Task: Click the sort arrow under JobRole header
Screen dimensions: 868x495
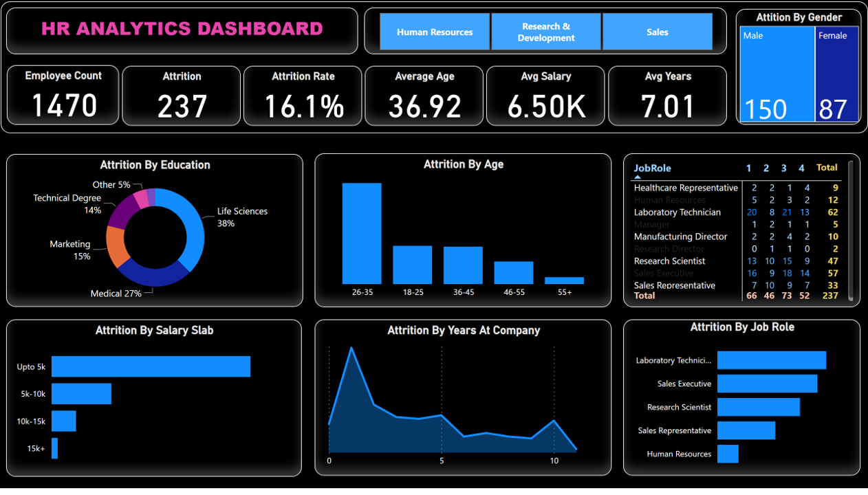Action: (x=638, y=177)
